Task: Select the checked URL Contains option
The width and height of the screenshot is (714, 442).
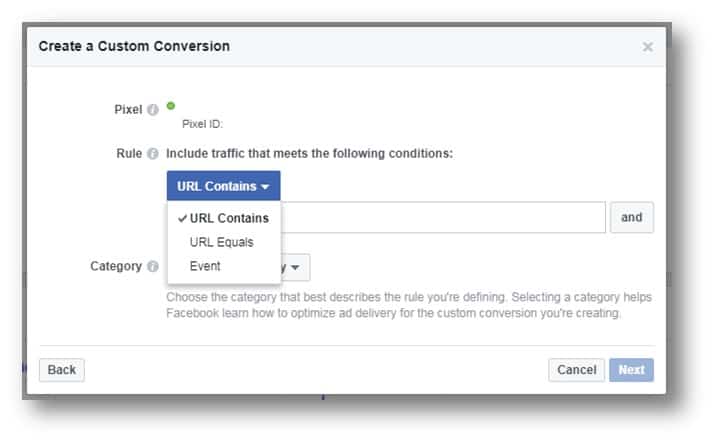Action: (x=224, y=218)
